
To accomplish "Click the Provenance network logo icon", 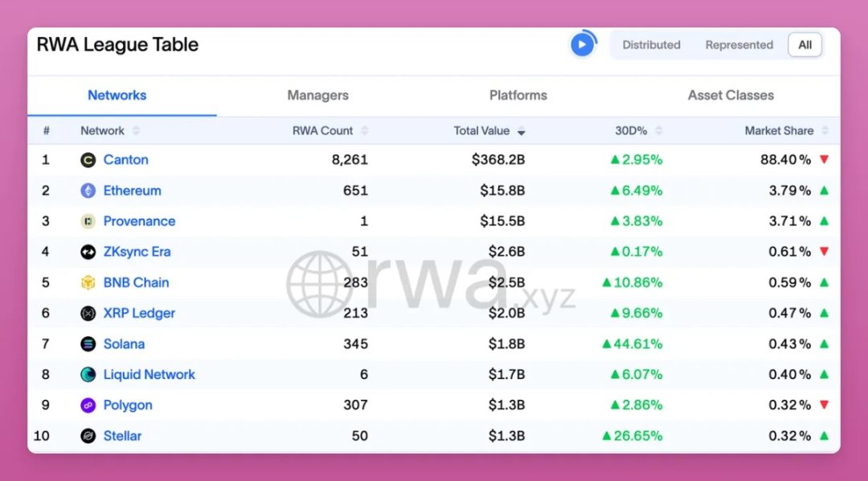I will click(x=88, y=221).
